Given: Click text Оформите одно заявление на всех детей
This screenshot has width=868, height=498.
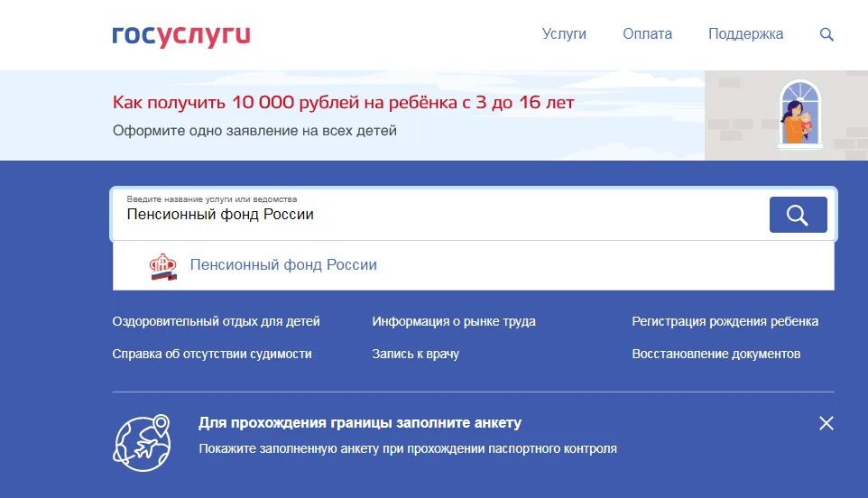Looking at the screenshot, I should pos(254,131).
